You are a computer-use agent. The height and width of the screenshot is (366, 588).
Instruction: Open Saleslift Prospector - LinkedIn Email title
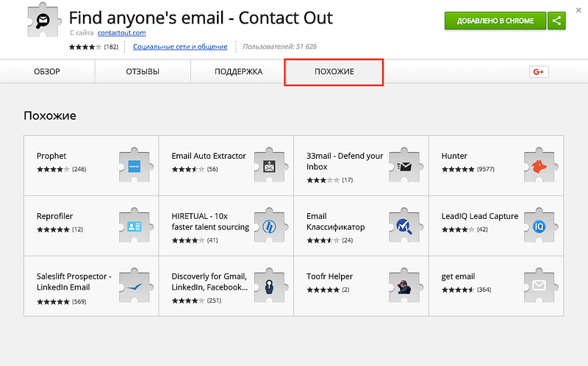click(74, 281)
